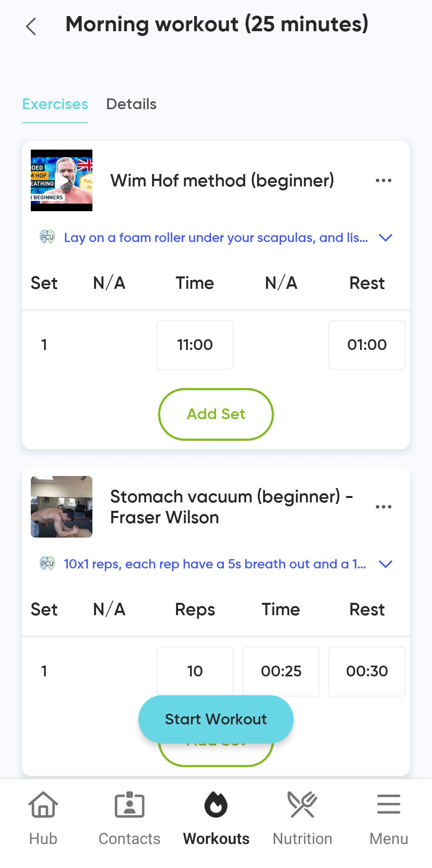The width and height of the screenshot is (432, 868).
Task: Tap the back arrow icon
Action: [x=31, y=26]
